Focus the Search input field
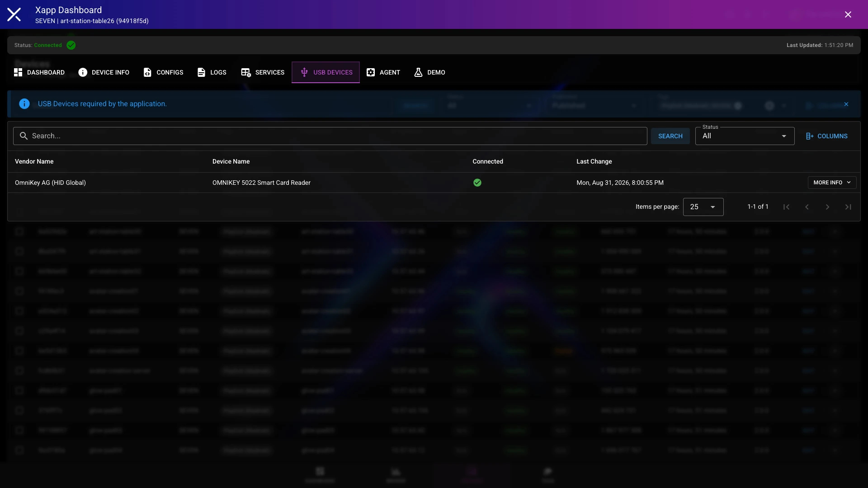 [330, 136]
